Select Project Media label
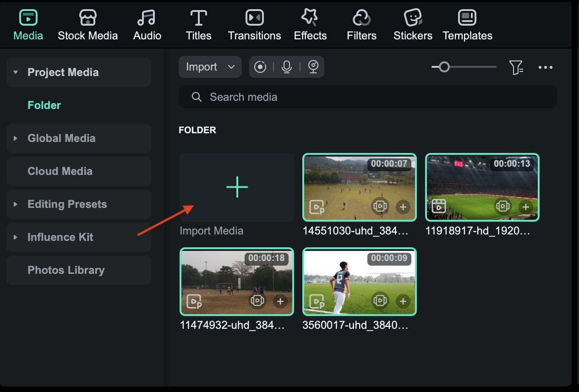This screenshot has width=579, height=392. [63, 72]
